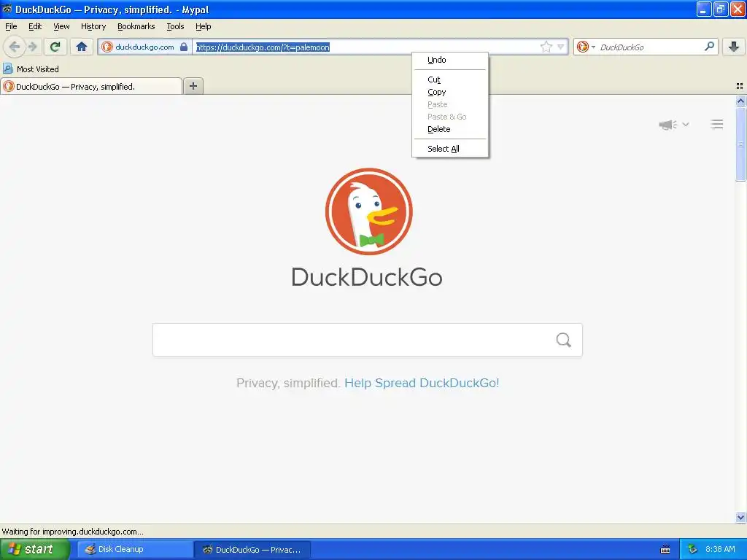Open a new tab with the plus button
This screenshot has height=560, width=747.
193,86
